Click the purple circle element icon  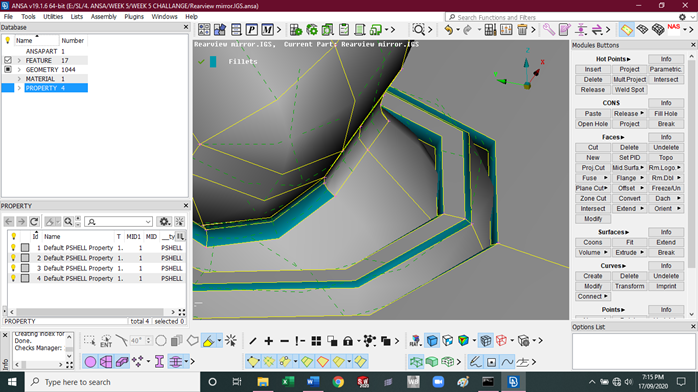click(90, 362)
